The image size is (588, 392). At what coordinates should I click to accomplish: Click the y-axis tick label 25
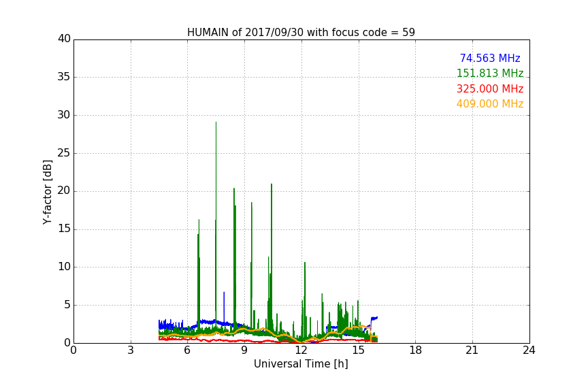point(64,153)
